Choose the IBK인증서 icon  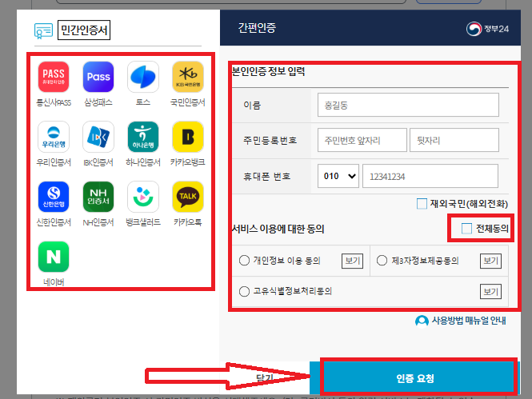(x=98, y=137)
